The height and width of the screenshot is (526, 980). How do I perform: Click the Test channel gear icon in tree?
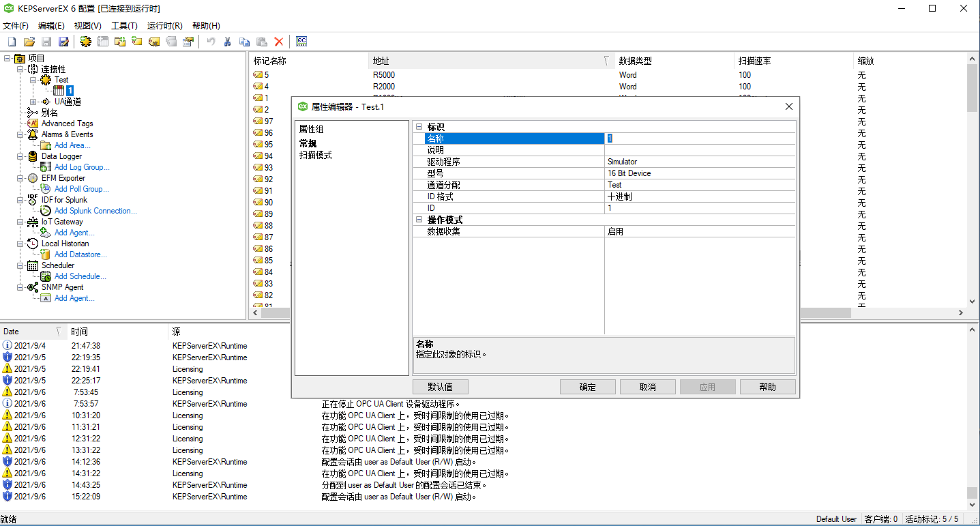[x=46, y=80]
